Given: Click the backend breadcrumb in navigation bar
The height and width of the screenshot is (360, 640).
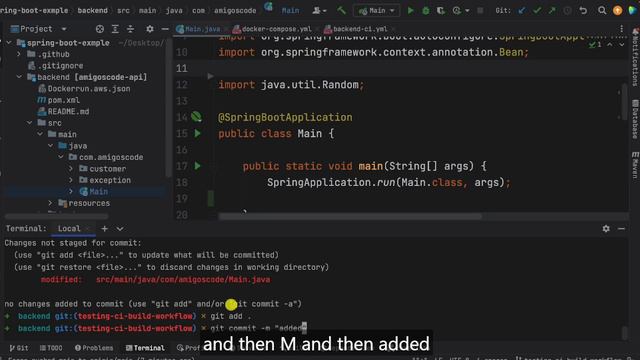Looking at the screenshot, I should point(93,11).
